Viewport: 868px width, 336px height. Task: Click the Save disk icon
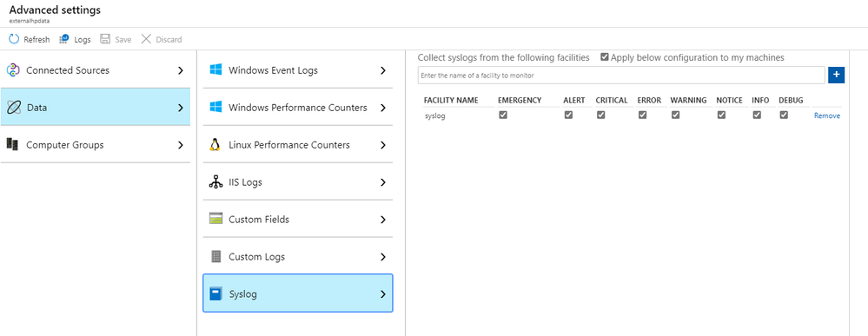pyautogui.click(x=104, y=39)
